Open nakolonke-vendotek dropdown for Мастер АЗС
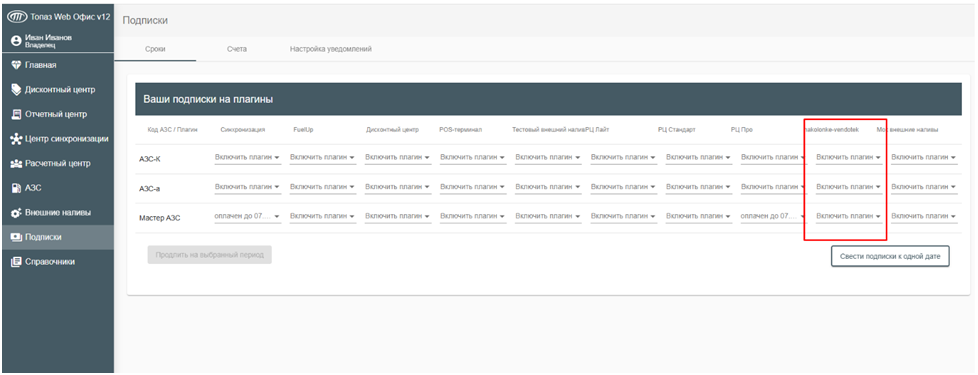The height and width of the screenshot is (375, 978). [x=849, y=216]
